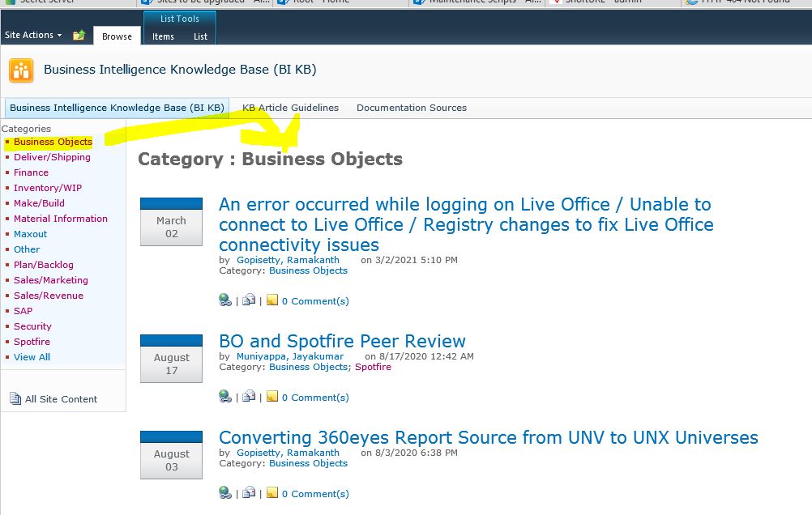Open the List ribbon tab
Image resolution: width=812 pixels, height=515 pixels.
(200, 36)
